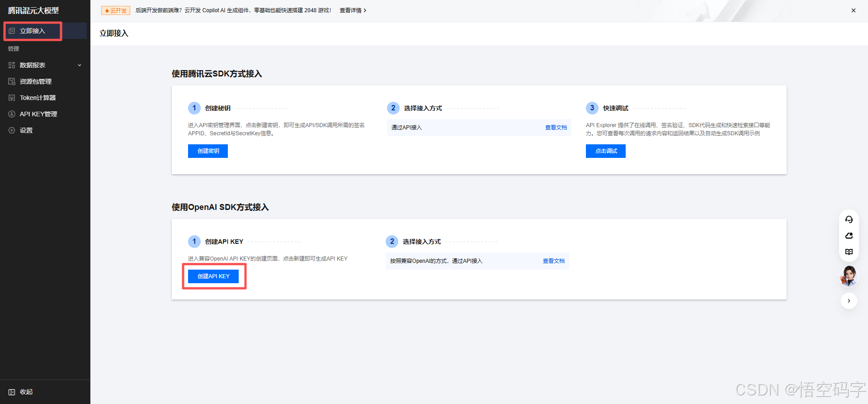The image size is (868, 404).
Task: Click the cloud icon in floating toolbar
Action: point(849,236)
